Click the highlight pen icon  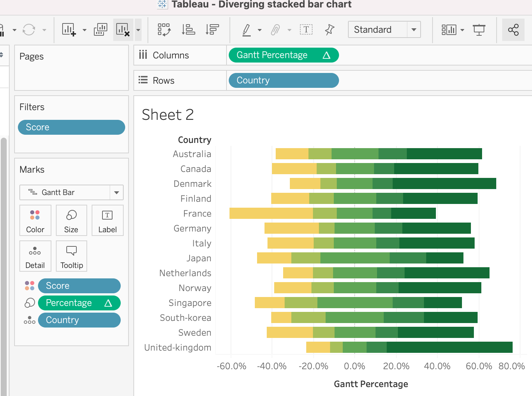(x=247, y=29)
